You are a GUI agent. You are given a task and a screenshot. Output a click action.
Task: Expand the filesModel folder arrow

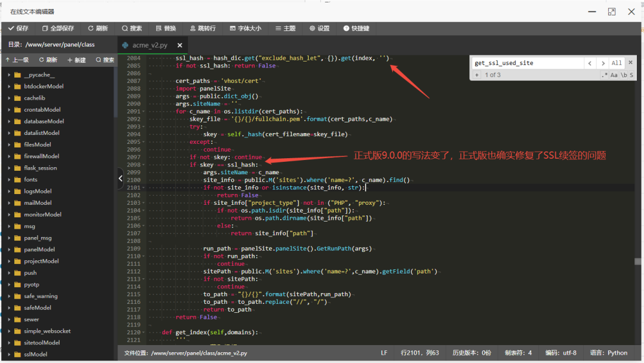(x=9, y=144)
